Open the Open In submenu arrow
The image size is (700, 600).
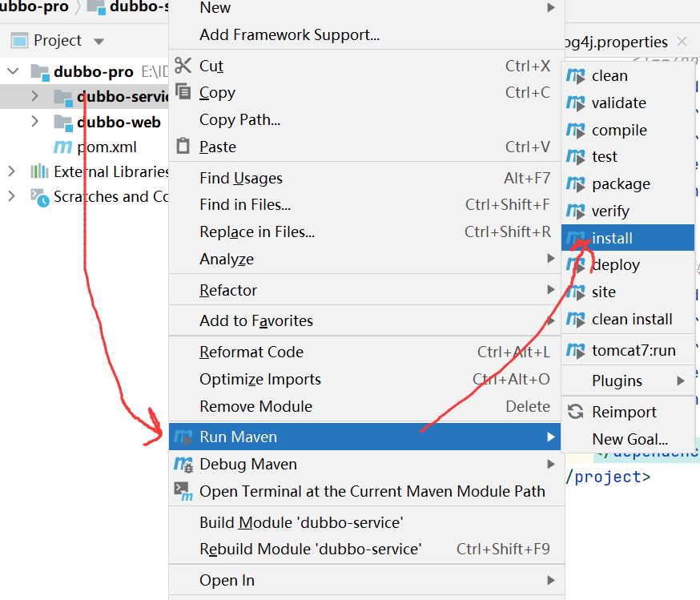pyautogui.click(x=551, y=580)
